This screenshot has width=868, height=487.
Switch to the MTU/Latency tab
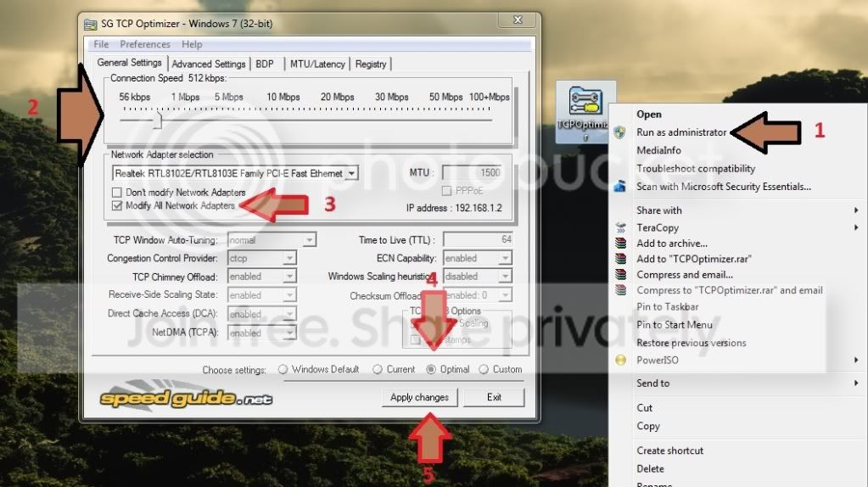coord(317,64)
